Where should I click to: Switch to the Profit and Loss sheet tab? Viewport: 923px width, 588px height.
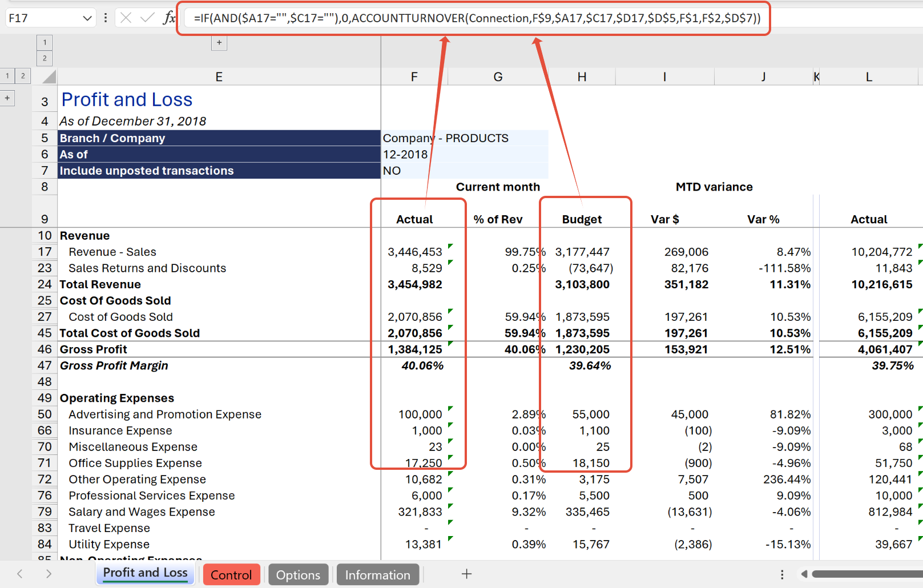pyautogui.click(x=145, y=573)
